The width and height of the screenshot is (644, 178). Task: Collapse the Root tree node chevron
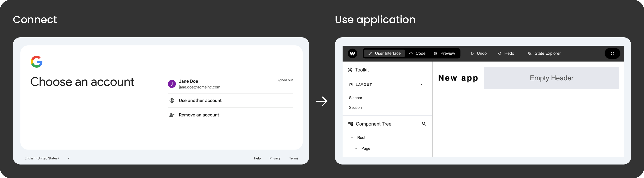[352, 138]
